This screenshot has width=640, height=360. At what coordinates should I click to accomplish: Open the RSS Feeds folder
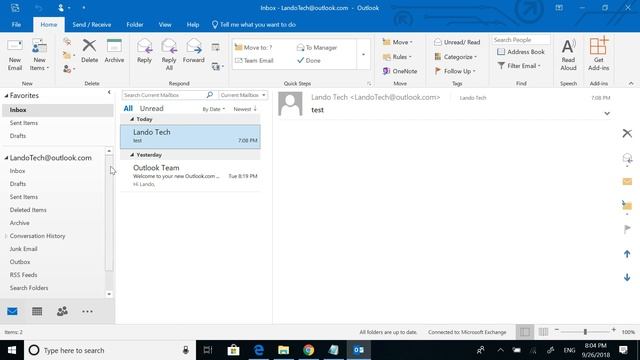pos(23,275)
